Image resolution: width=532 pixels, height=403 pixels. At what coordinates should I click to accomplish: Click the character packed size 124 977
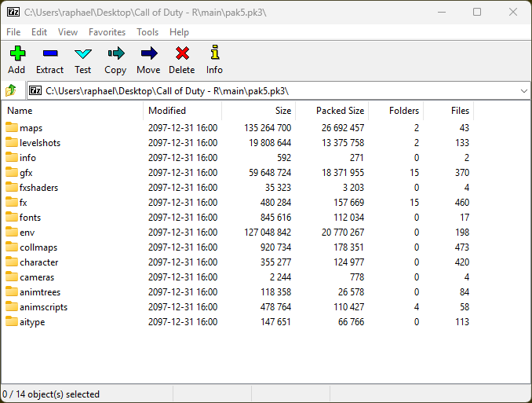(x=349, y=262)
